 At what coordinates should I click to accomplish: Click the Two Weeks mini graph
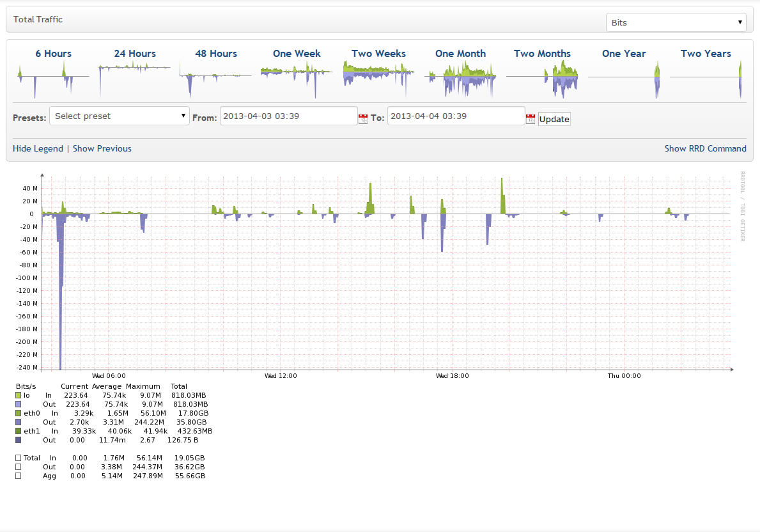pos(378,78)
